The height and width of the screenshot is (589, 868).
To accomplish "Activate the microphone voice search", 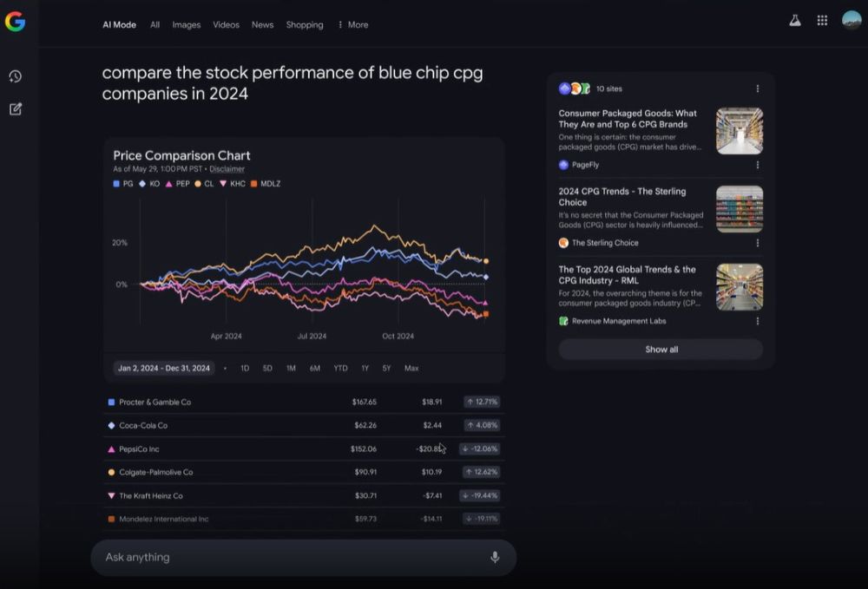I will pos(495,557).
